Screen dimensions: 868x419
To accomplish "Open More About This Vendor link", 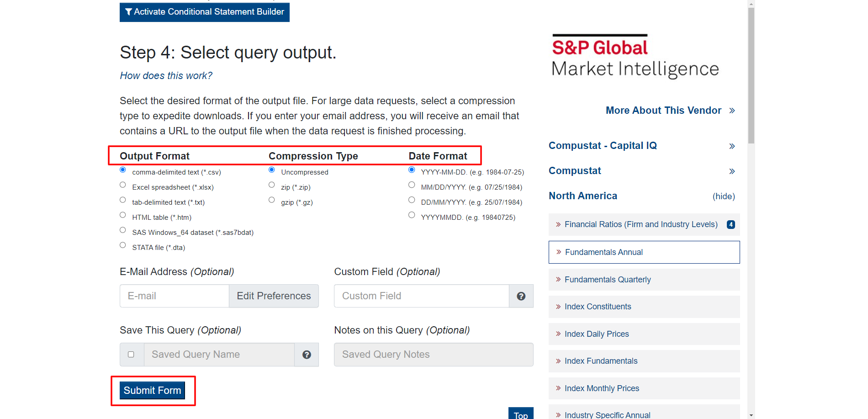I will 670,111.
